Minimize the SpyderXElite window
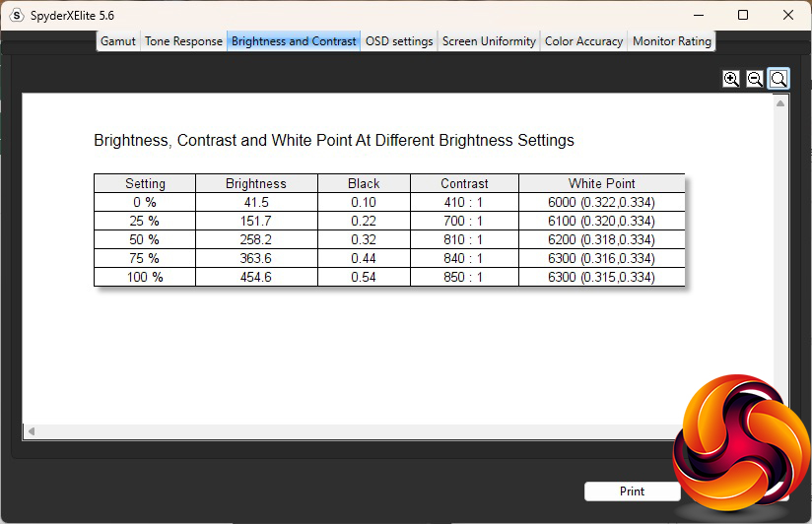Viewport: 812px width, 524px height. pyautogui.click(x=699, y=15)
